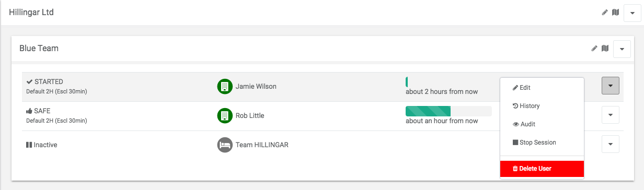Click Team HILLINGAR's grey bed icon

pos(225,145)
